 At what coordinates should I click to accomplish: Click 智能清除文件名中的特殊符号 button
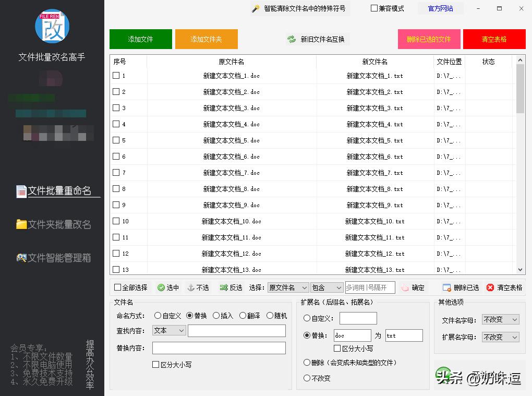[x=300, y=8]
